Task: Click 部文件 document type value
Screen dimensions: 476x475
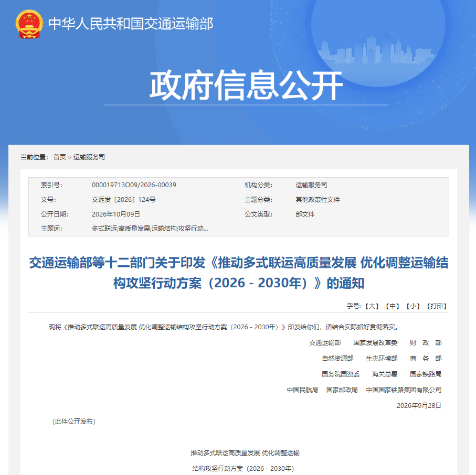Action: (305, 214)
